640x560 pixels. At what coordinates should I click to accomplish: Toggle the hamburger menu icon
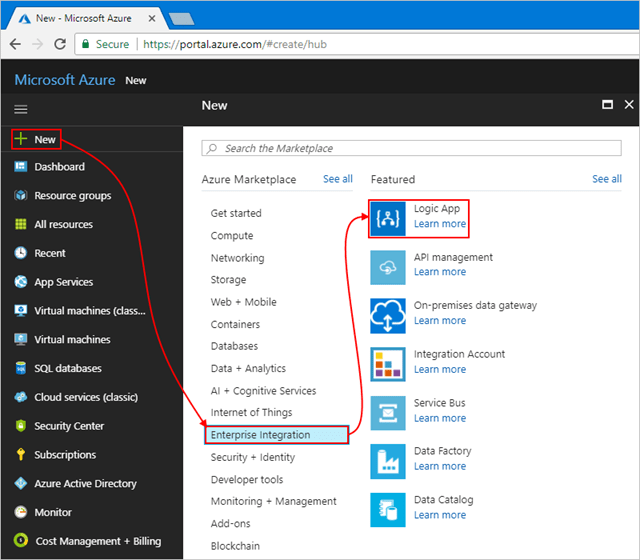pos(20,109)
